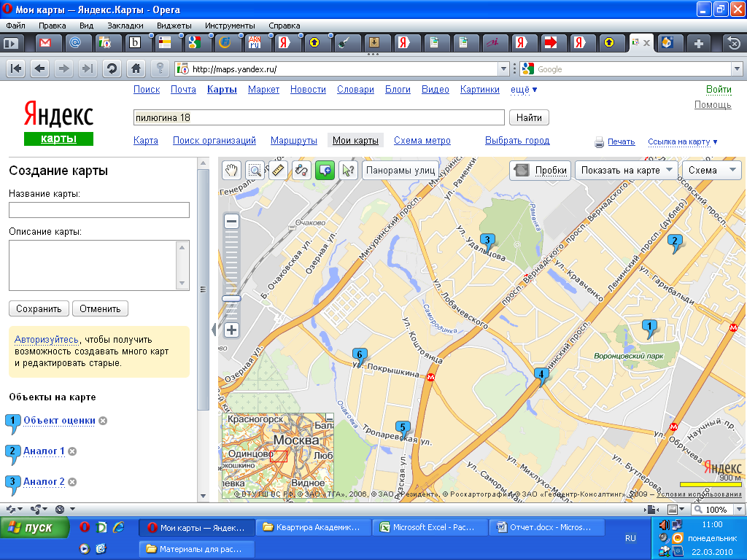Screen dimensions: 747x560
Task: Select the arrow question info tool
Action: point(348,170)
